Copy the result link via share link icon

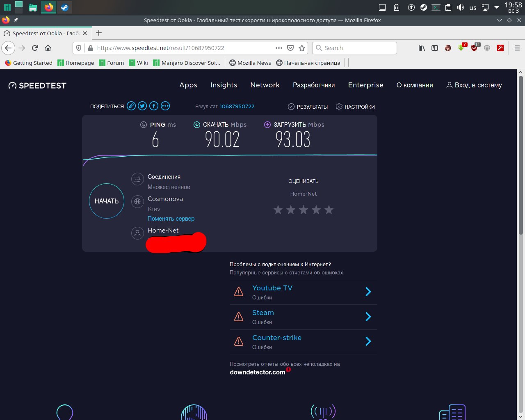(131, 106)
